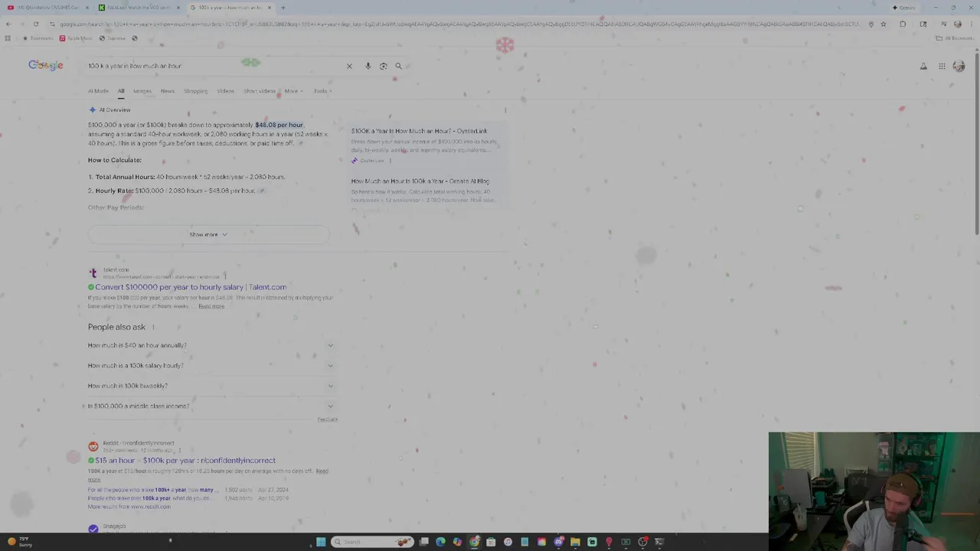Open the More search filters dropdown

pos(293,91)
